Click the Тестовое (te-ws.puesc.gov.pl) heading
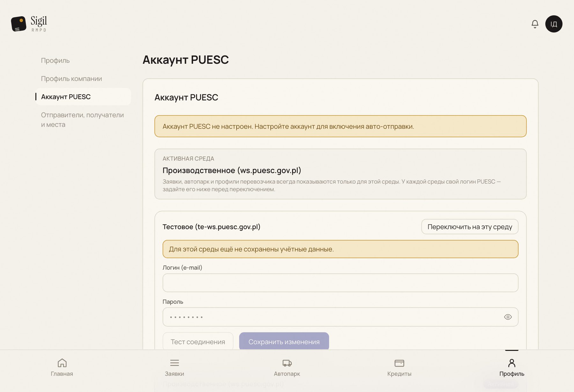This screenshot has height=392, width=574. 211,227
